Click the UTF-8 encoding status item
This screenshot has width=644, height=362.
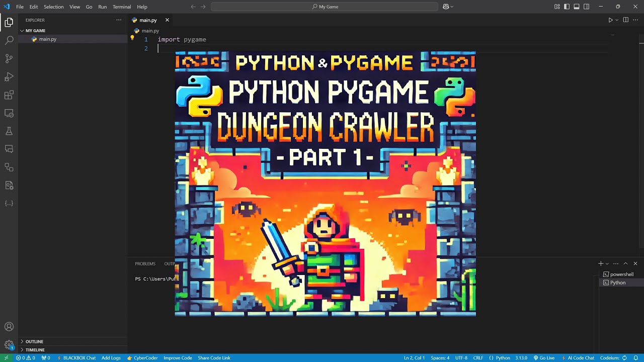461,358
